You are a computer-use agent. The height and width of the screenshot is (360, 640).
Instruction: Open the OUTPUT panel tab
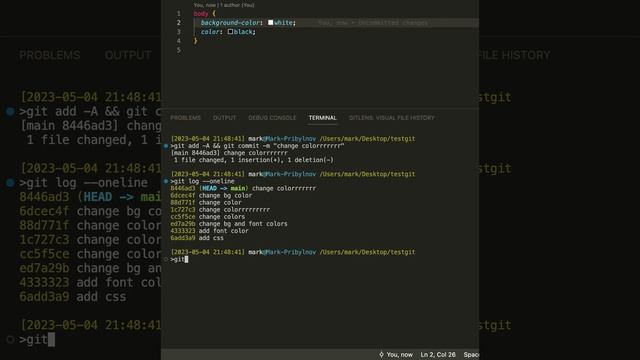pos(224,118)
